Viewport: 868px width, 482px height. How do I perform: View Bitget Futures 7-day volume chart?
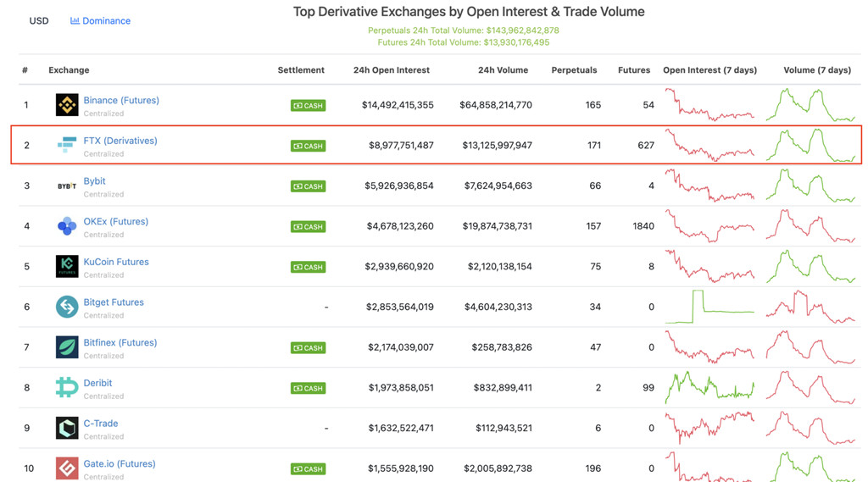(811, 307)
